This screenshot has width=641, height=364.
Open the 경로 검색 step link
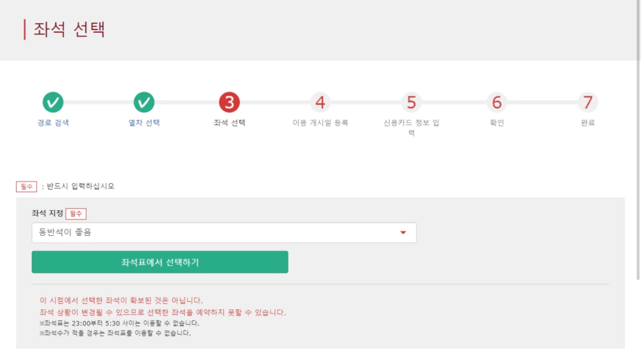pos(53,122)
